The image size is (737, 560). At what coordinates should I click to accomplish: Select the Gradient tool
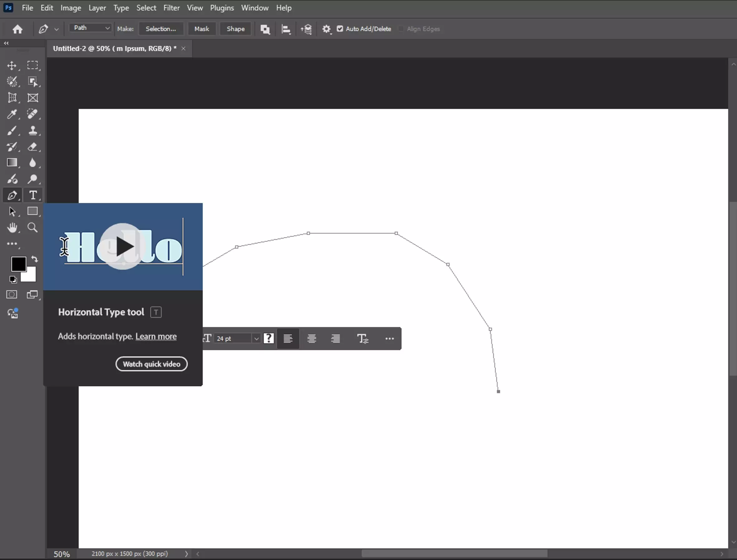tap(12, 162)
